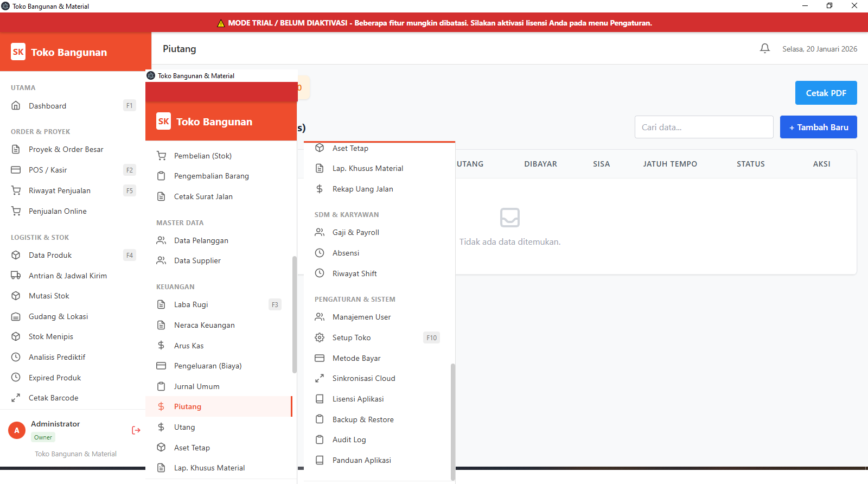Click the Setup Toko gear icon

tap(320, 337)
